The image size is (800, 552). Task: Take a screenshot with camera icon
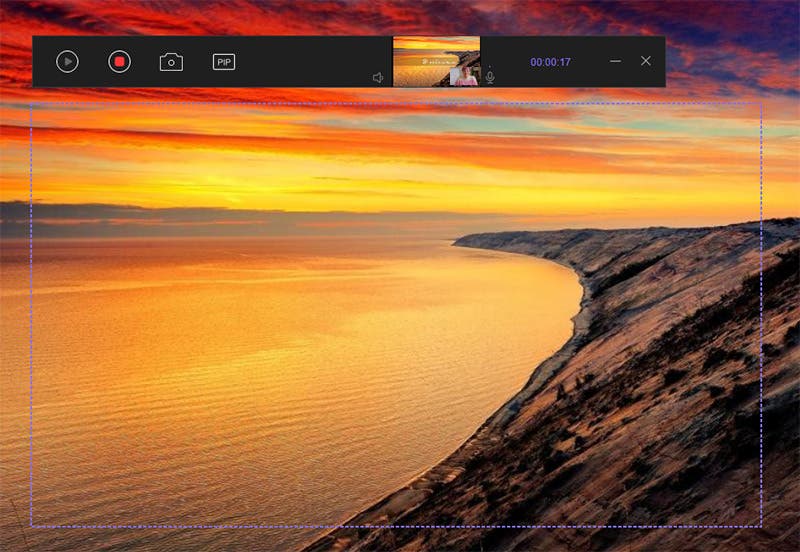pos(171,62)
